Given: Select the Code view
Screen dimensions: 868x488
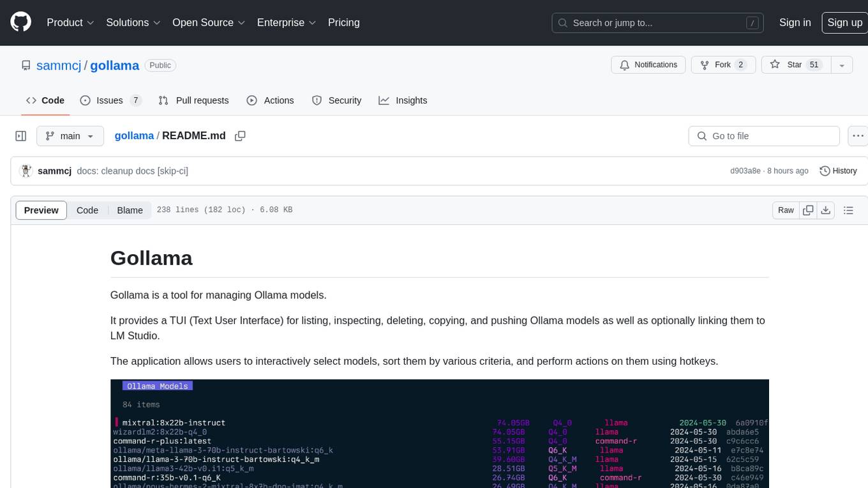Looking at the screenshot, I should pyautogui.click(x=87, y=210).
